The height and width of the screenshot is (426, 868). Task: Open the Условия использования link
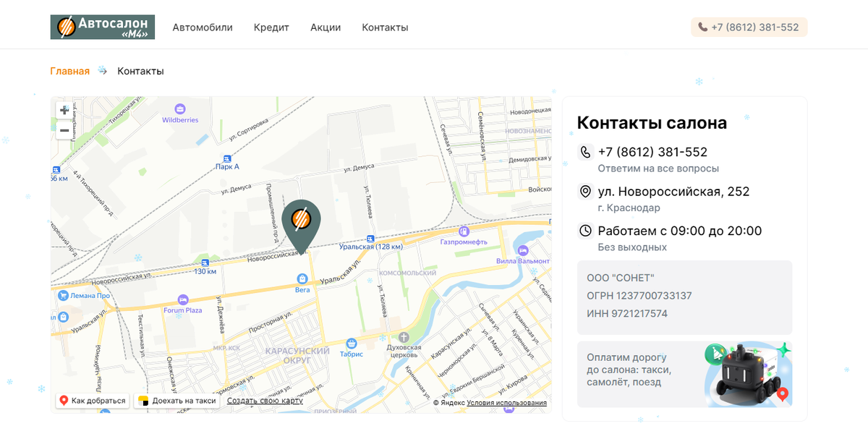point(506,403)
